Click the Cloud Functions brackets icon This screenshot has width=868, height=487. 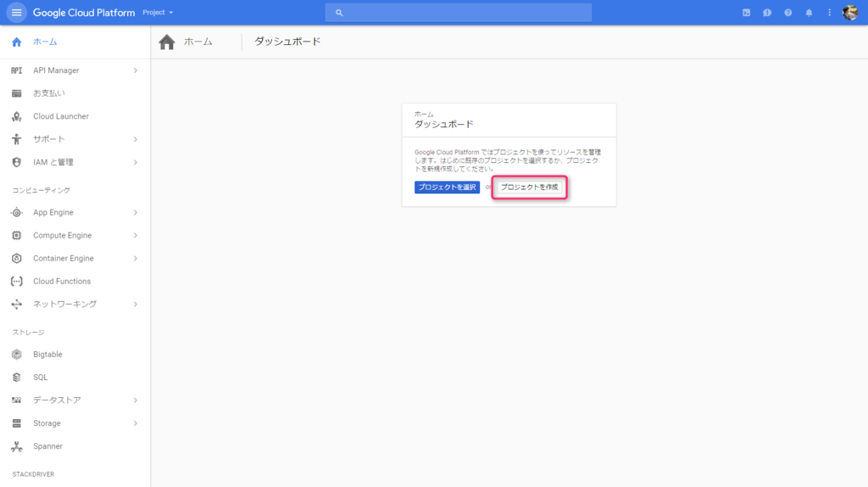click(17, 282)
